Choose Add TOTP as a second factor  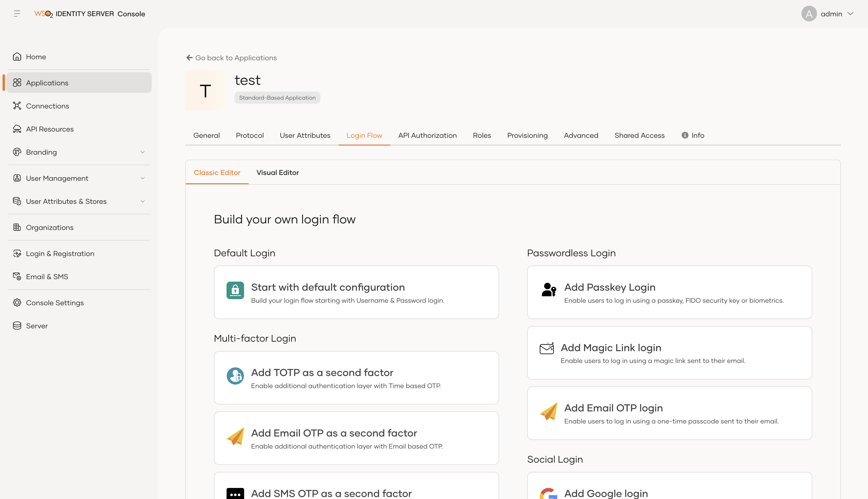point(356,378)
